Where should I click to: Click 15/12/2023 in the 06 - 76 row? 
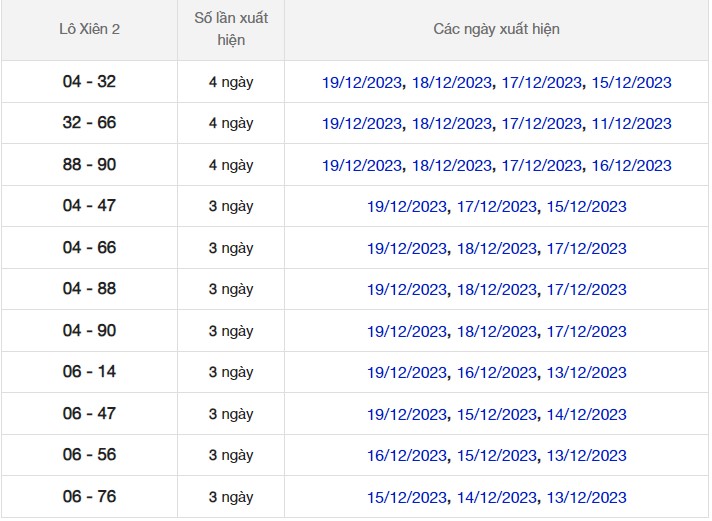pyautogui.click(x=407, y=498)
